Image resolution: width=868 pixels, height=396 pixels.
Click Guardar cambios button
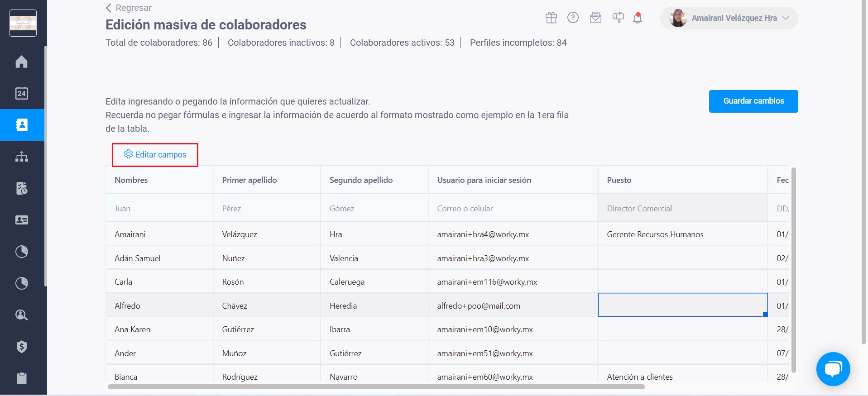(x=753, y=101)
